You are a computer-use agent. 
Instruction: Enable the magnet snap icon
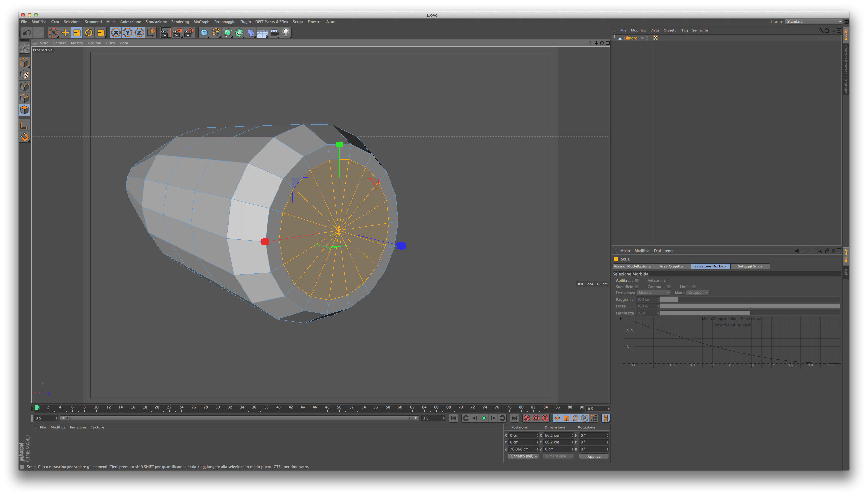point(25,137)
